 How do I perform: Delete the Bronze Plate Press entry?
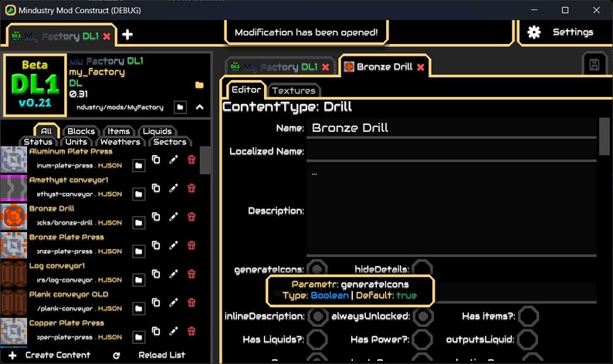coord(191,245)
